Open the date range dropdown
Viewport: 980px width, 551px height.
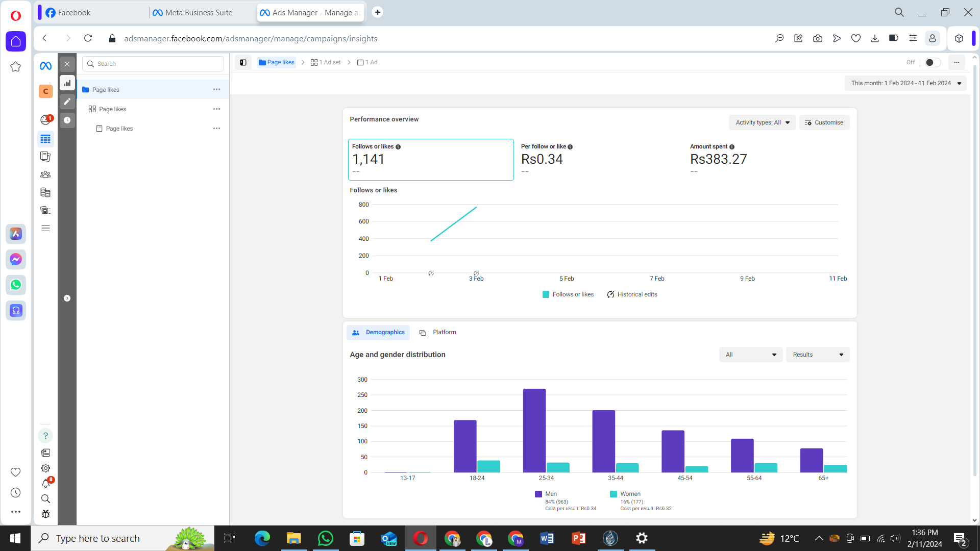905,83
